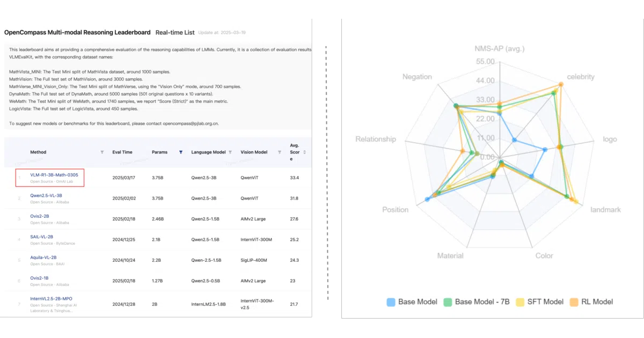The width and height of the screenshot is (644, 338).
Task: Click the Eval Time column header
Action: [x=122, y=152]
